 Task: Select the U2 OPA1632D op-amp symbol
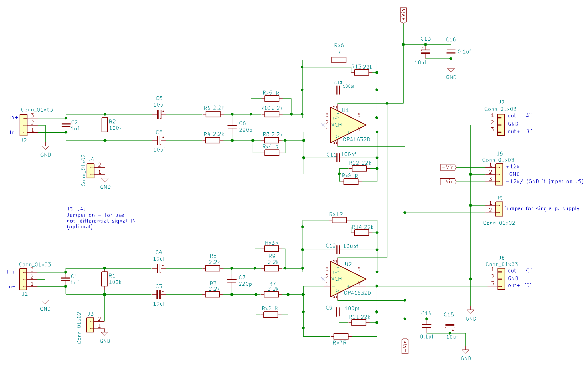(x=345, y=279)
